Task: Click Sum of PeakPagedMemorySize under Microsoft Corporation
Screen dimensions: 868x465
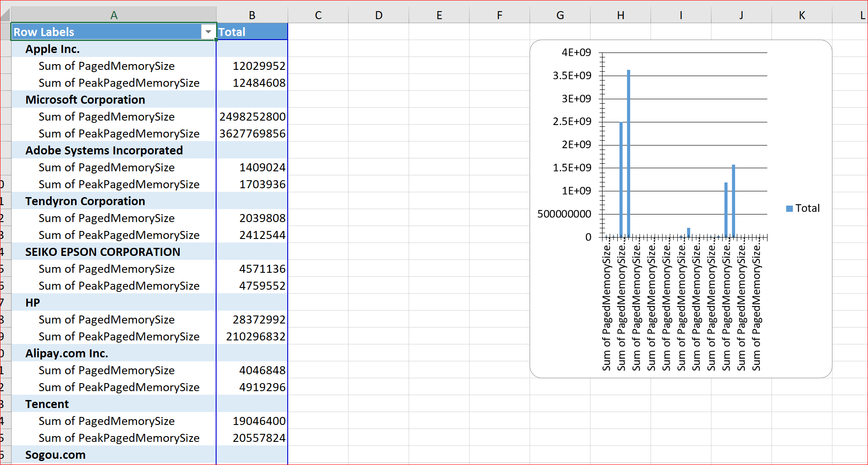Action: (119, 133)
